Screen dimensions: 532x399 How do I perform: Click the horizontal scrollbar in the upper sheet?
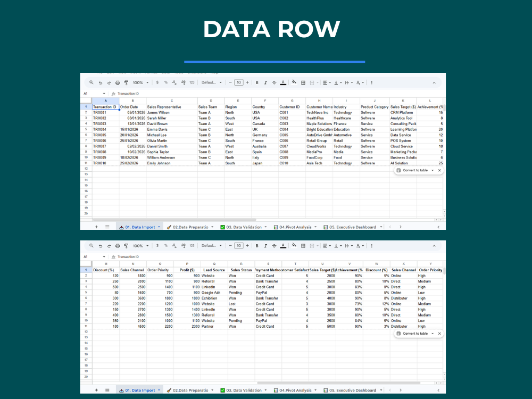pyautogui.click(x=174, y=220)
